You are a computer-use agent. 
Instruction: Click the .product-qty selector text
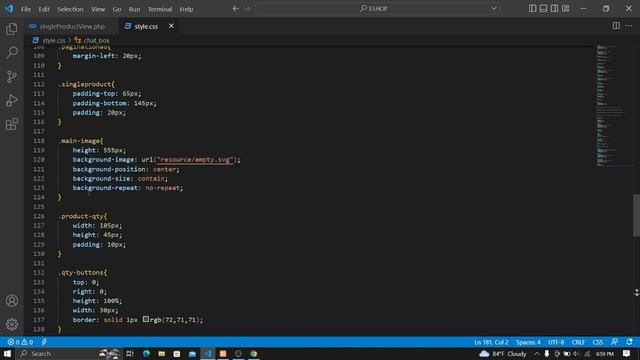(x=82, y=216)
